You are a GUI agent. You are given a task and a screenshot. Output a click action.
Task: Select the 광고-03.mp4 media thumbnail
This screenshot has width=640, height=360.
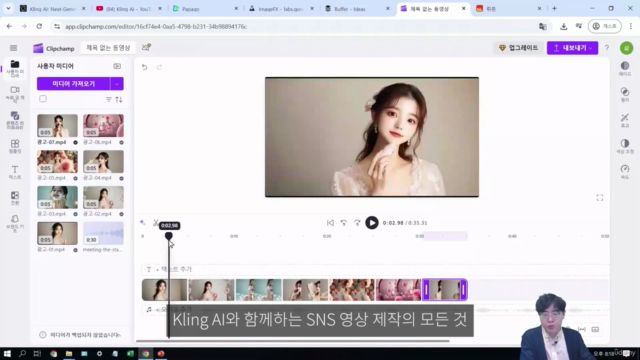58,198
